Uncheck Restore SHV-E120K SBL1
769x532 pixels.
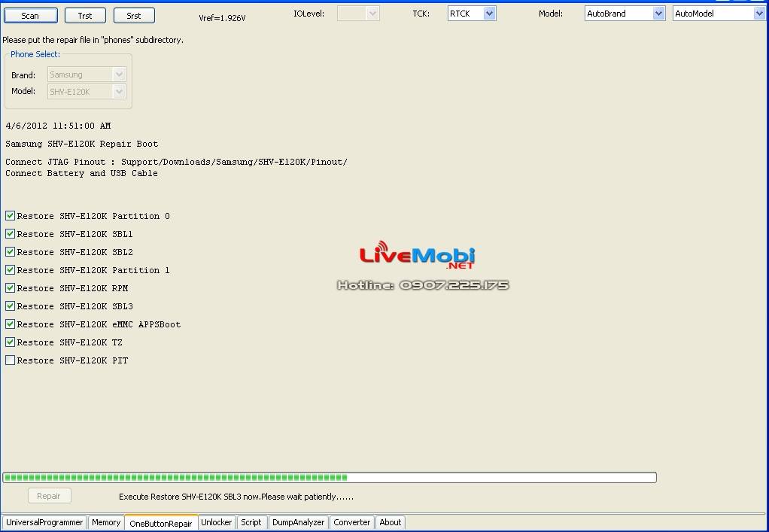coord(11,234)
